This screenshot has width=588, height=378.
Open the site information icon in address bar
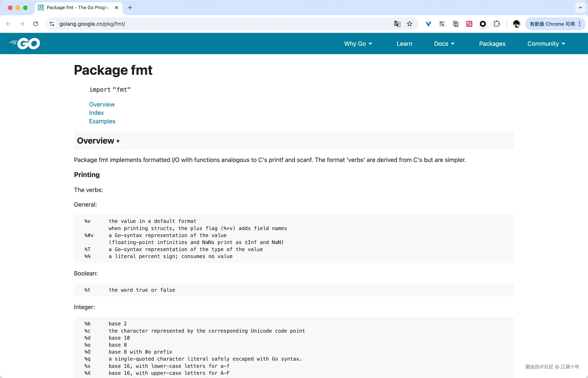tap(51, 24)
